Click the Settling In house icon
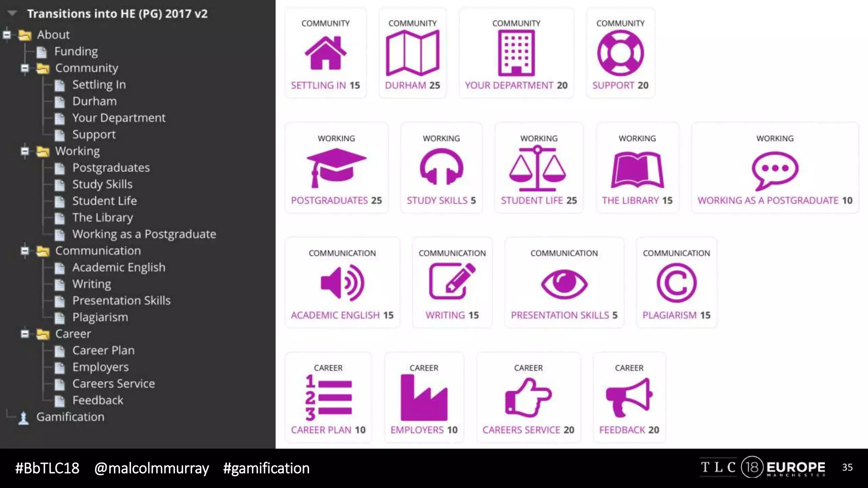Viewport: 868px width, 488px height. click(325, 53)
